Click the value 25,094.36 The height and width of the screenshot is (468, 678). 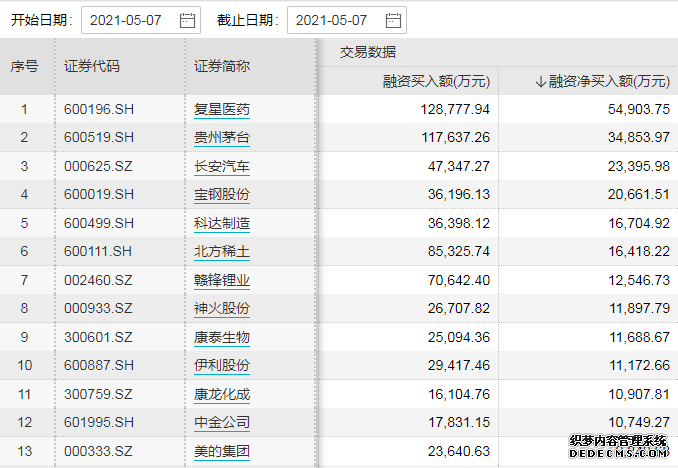click(459, 337)
